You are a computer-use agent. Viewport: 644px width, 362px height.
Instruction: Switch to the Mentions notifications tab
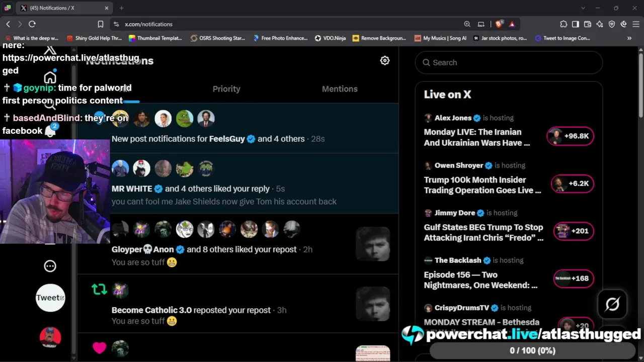(340, 89)
